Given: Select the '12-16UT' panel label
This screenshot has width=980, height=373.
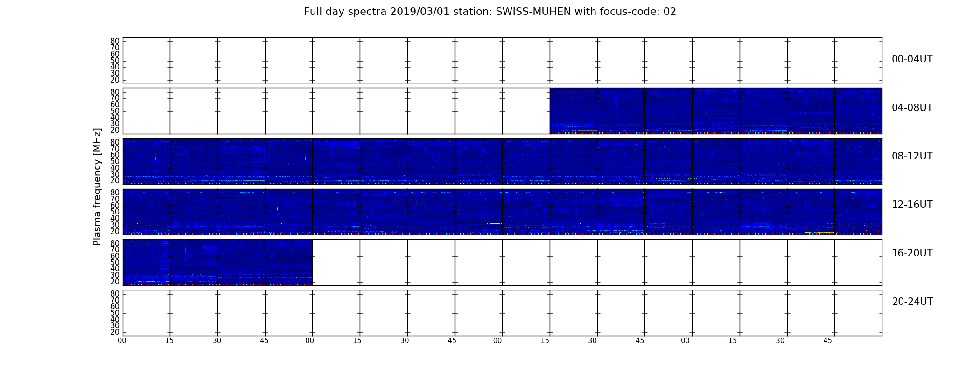Looking at the screenshot, I should (x=912, y=205).
